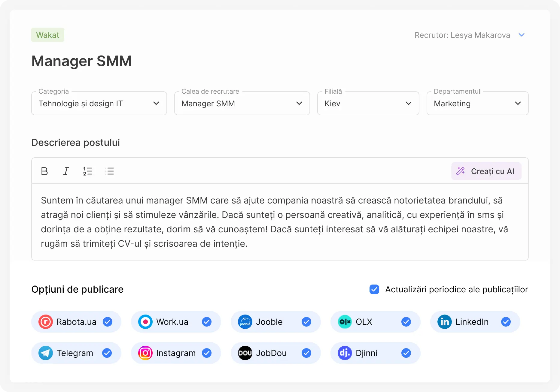Click the Creați cu AI button
The height and width of the screenshot is (392, 560).
pyautogui.click(x=486, y=171)
